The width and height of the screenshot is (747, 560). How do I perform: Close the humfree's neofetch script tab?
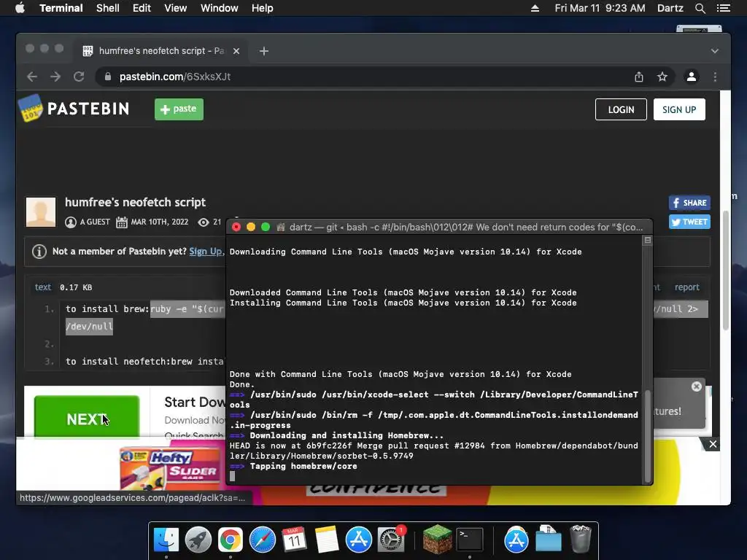click(x=236, y=51)
